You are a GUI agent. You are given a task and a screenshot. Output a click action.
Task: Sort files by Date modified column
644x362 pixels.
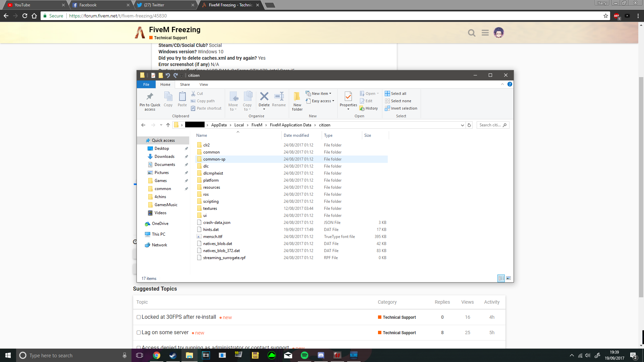click(x=296, y=135)
